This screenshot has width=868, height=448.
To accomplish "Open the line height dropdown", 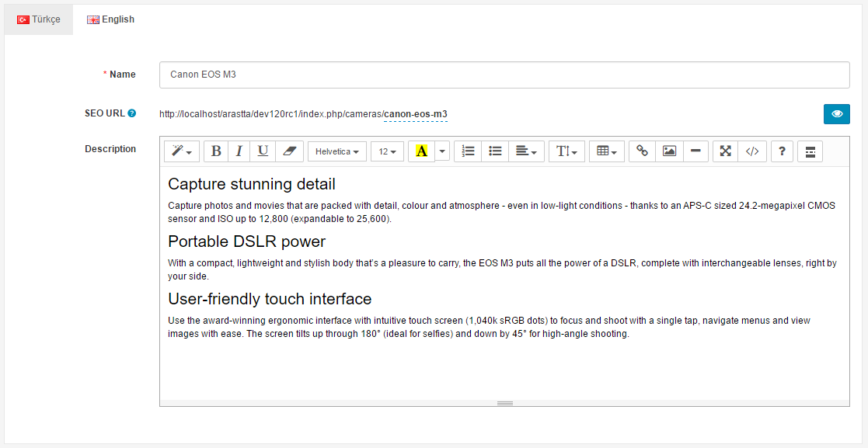I will [566, 151].
